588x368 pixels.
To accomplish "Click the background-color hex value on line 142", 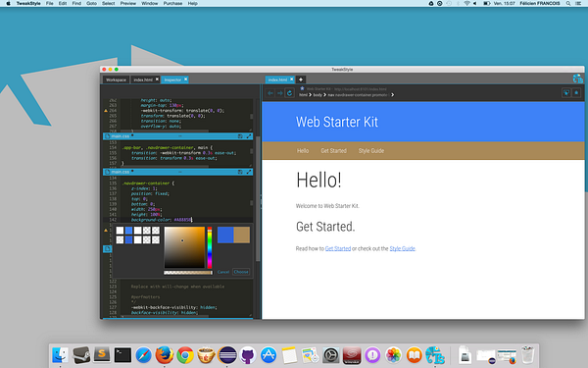I will point(182,220).
